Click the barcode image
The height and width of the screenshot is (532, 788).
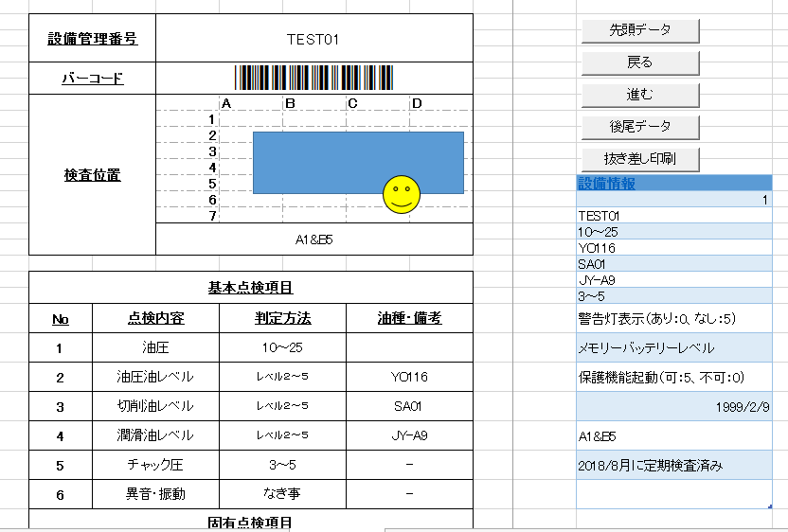pos(313,78)
